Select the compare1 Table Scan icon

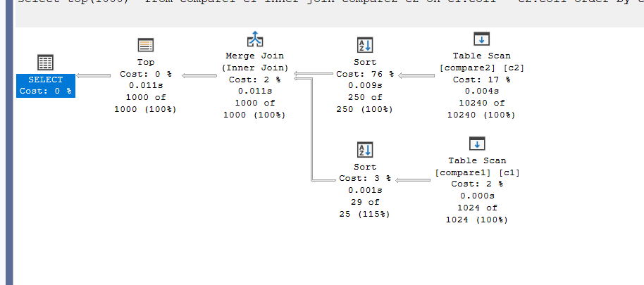tap(477, 144)
